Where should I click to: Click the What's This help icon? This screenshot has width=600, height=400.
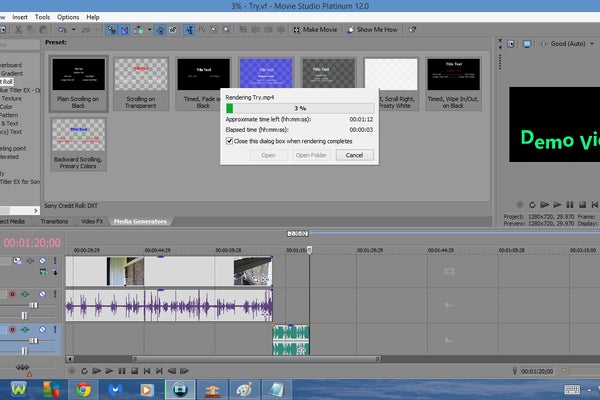pos(412,29)
